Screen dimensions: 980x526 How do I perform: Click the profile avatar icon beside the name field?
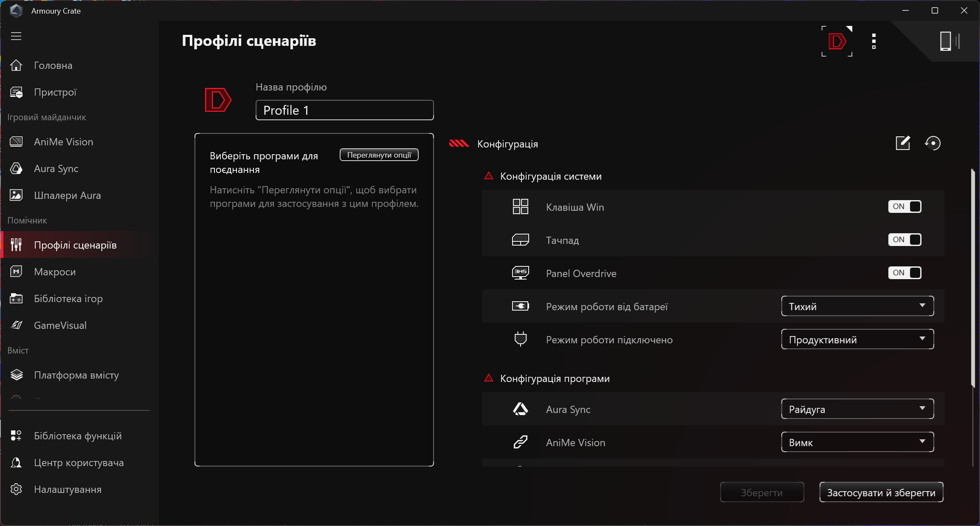[x=218, y=100]
